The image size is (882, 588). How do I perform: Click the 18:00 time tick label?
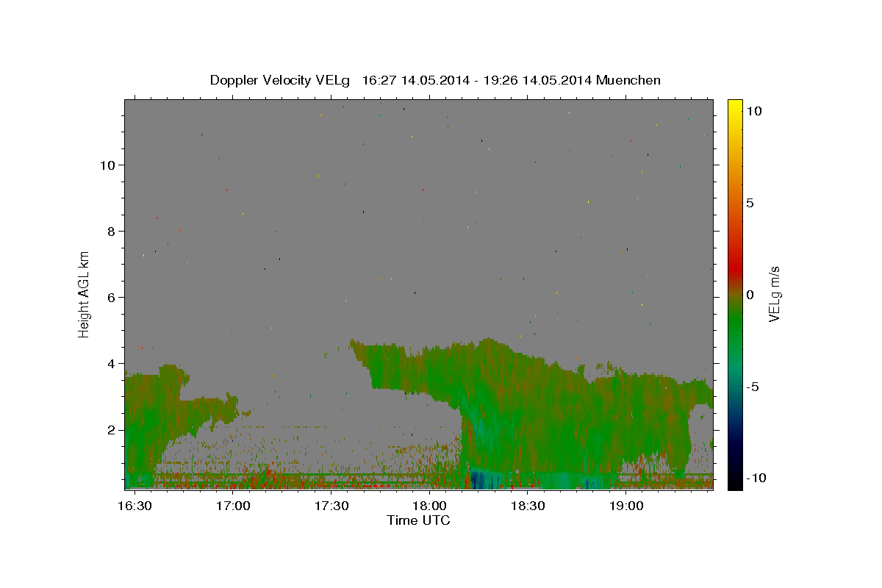[x=429, y=506]
